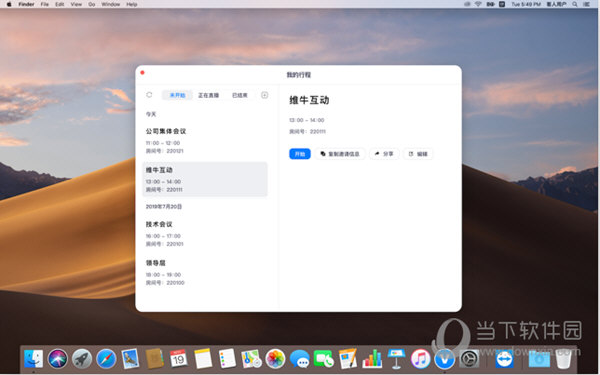Switch to the 未开始 tab
The width and height of the screenshot is (600, 375).
point(177,95)
